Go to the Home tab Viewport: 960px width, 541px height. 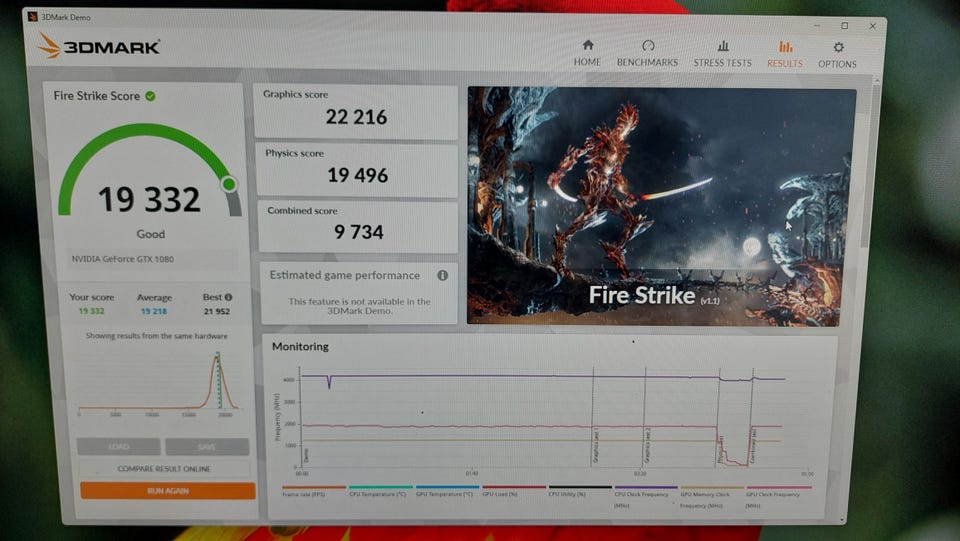(587, 53)
